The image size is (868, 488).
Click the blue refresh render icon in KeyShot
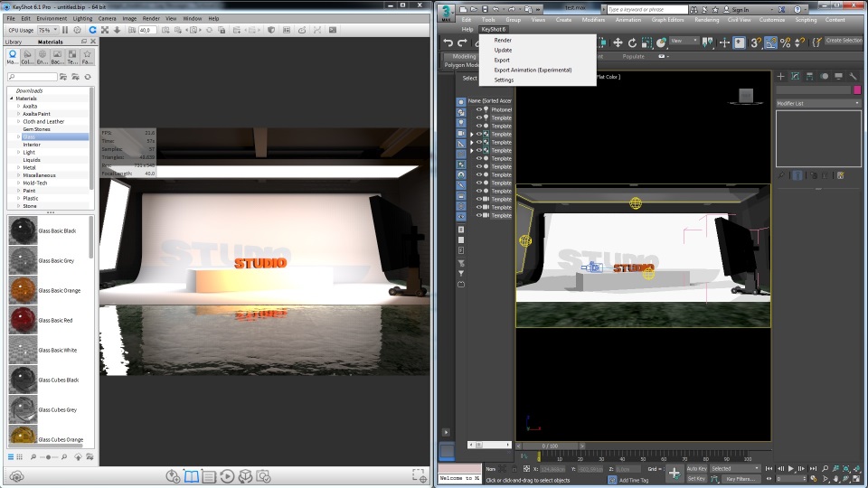92,30
